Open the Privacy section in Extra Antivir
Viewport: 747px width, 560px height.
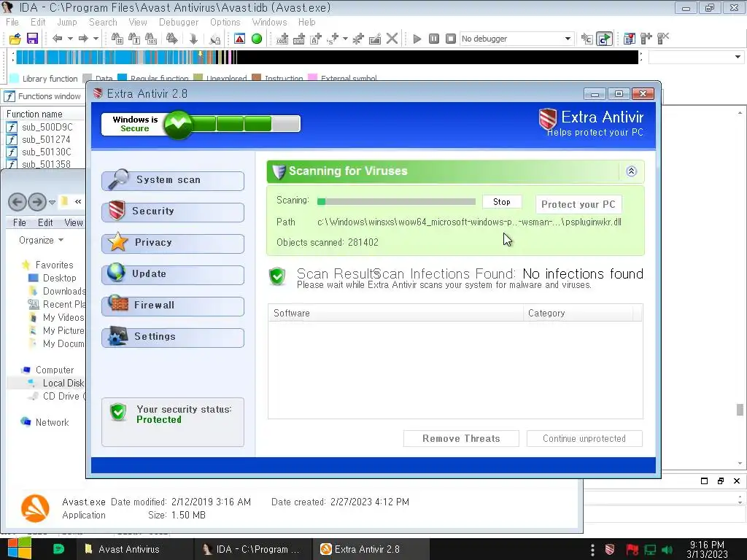173,243
